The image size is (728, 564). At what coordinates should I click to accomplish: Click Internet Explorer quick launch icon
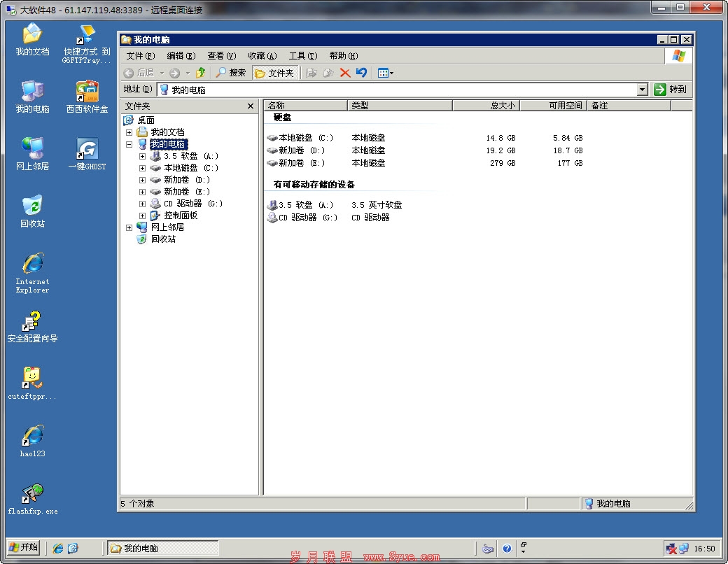click(58, 548)
